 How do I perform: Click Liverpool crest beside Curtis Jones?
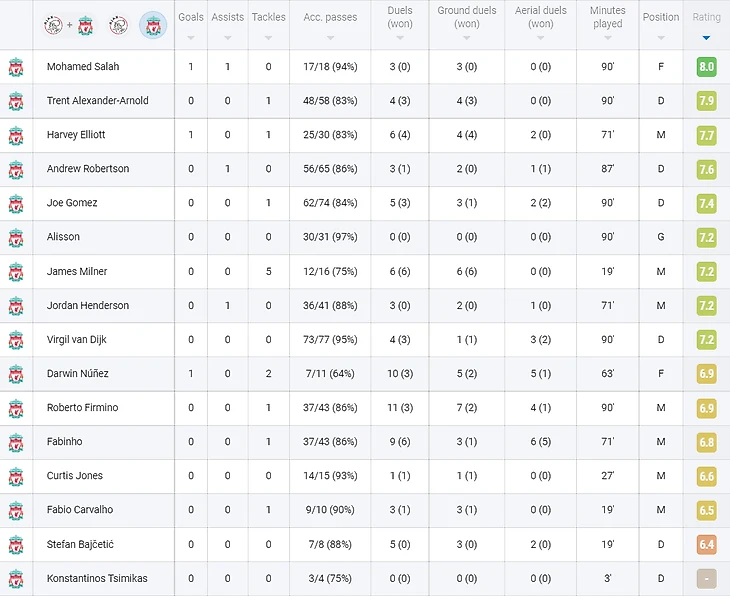[16, 476]
